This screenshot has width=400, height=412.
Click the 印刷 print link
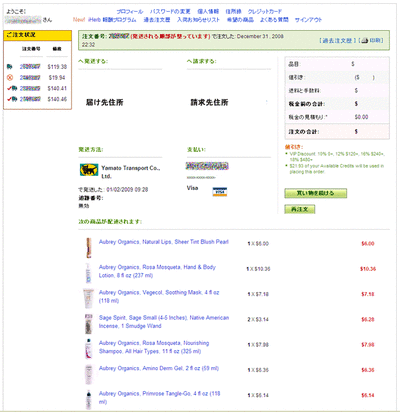point(375,40)
